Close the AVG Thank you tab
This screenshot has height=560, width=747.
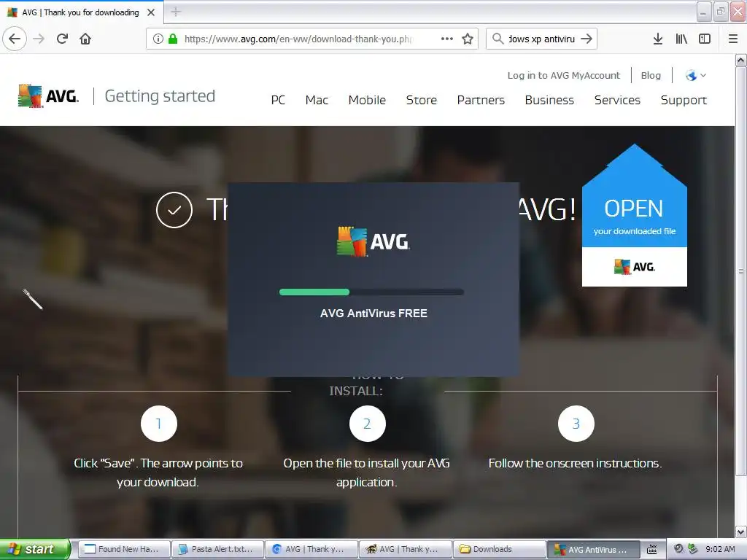pos(151,12)
